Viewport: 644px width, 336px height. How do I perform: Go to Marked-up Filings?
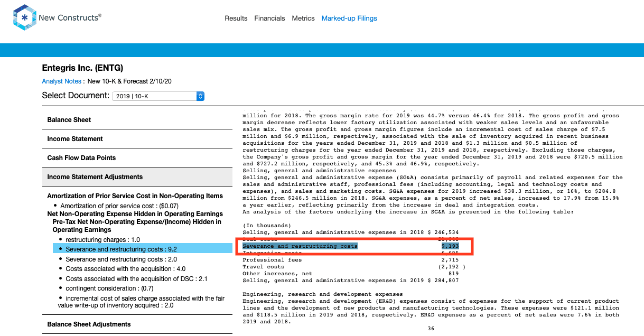coord(349,18)
